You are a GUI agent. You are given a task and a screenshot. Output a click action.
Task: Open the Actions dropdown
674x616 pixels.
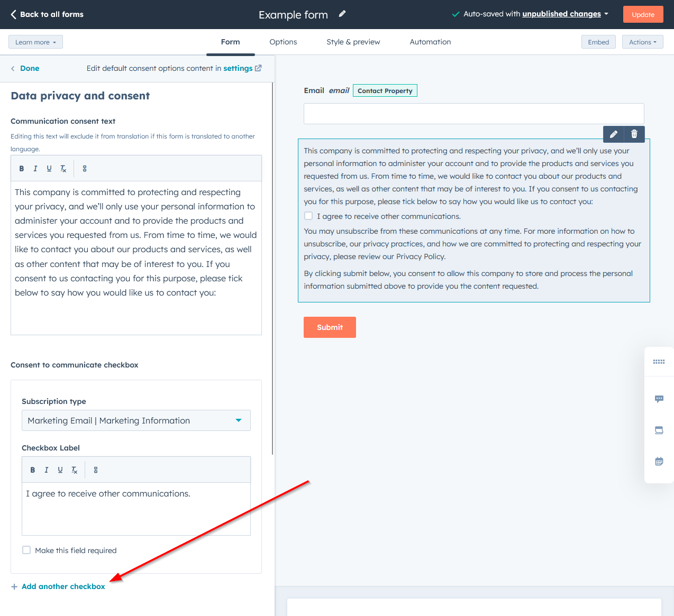pyautogui.click(x=642, y=41)
